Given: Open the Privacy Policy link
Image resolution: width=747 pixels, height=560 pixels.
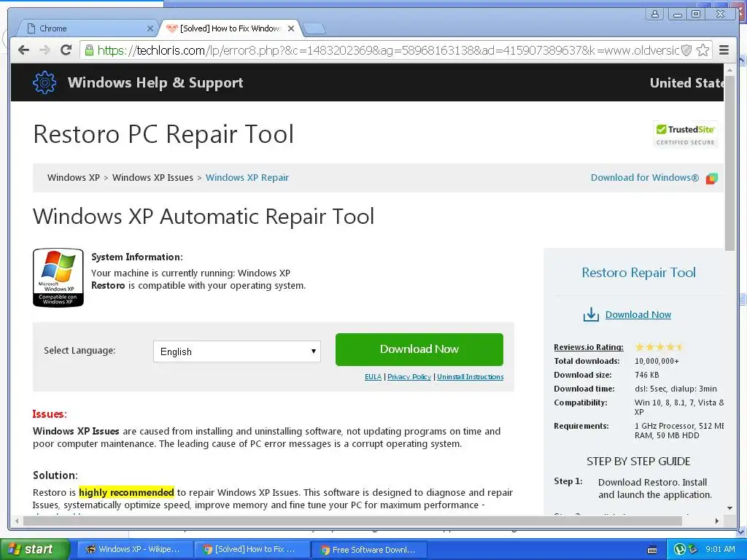Looking at the screenshot, I should (x=409, y=377).
